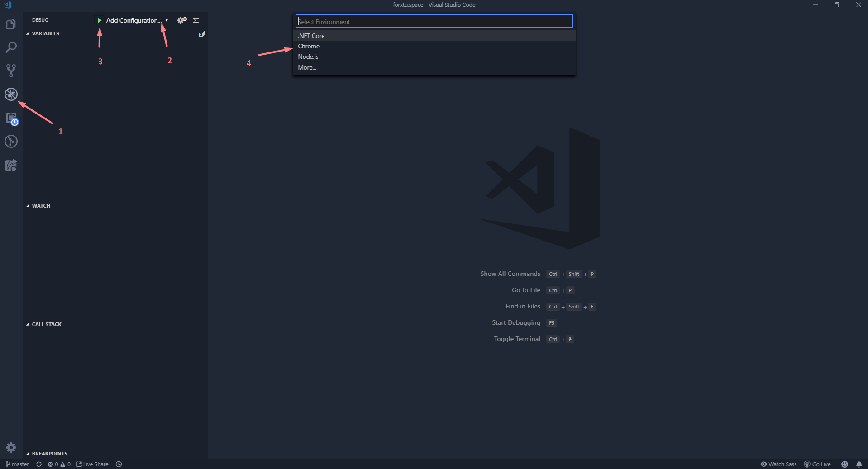Click the clock icon in status bar
The width and height of the screenshot is (868, 469).
[119, 464]
